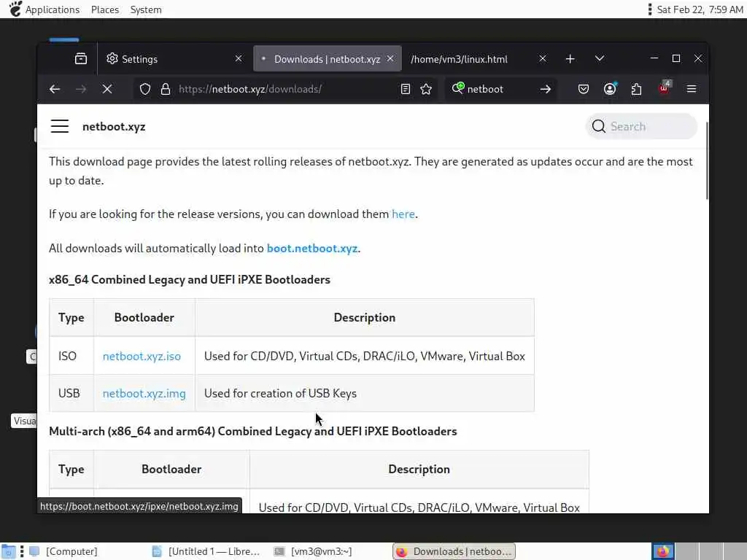Close the linux.html tab

(543, 58)
